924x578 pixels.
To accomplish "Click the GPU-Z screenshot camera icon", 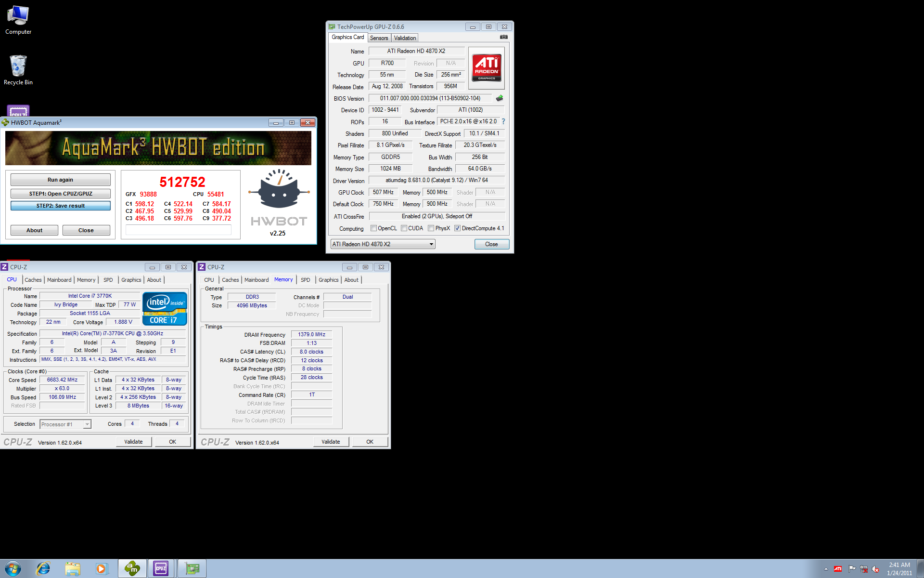I will point(503,37).
